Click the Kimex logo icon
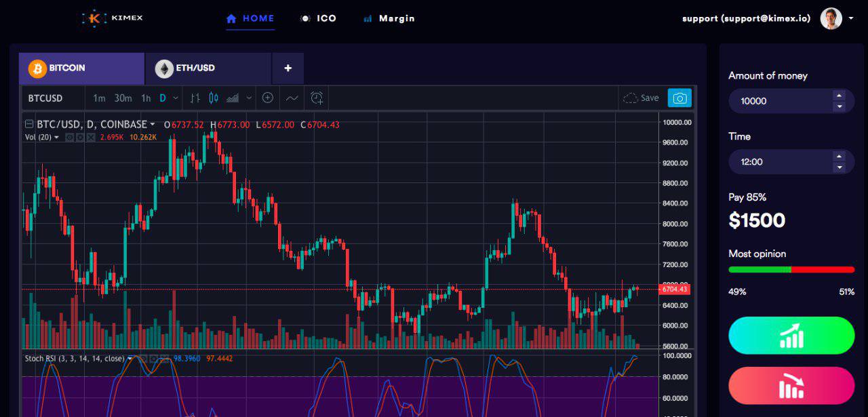The height and width of the screenshot is (417, 868). pyautogui.click(x=94, y=18)
